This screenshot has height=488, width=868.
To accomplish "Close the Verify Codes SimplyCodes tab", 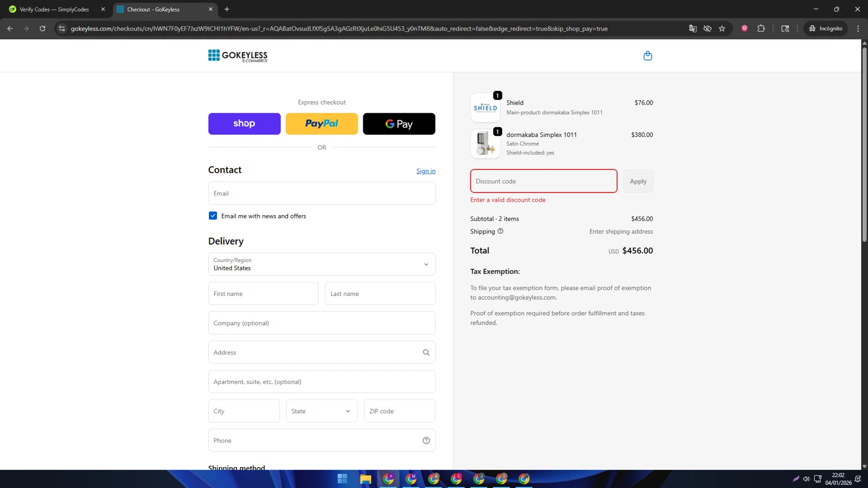I will 103,9.
